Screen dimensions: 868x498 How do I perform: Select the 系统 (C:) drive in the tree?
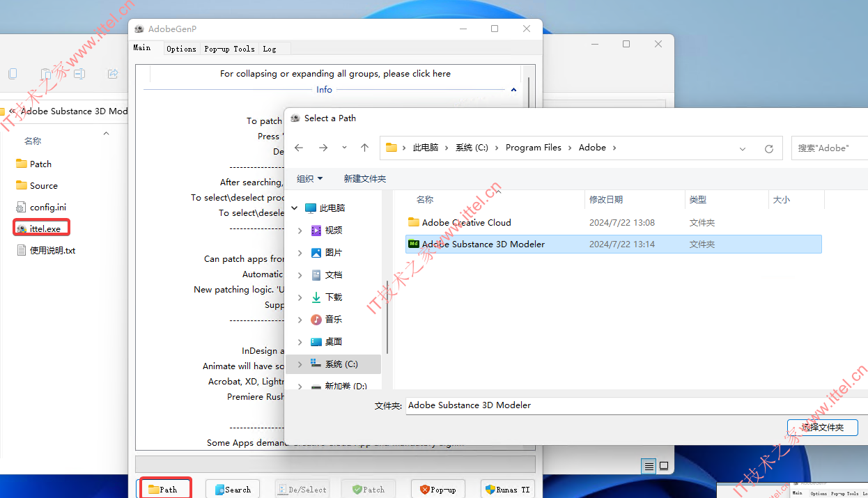tap(334, 364)
